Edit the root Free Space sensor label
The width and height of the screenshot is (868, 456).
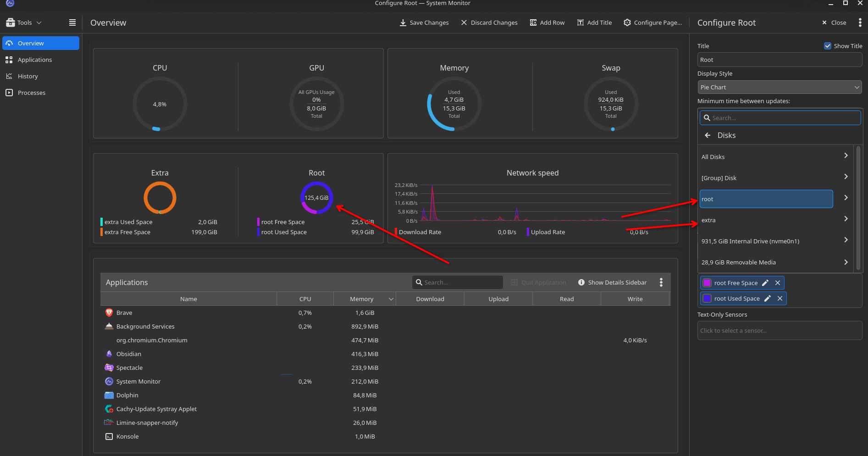click(x=765, y=283)
